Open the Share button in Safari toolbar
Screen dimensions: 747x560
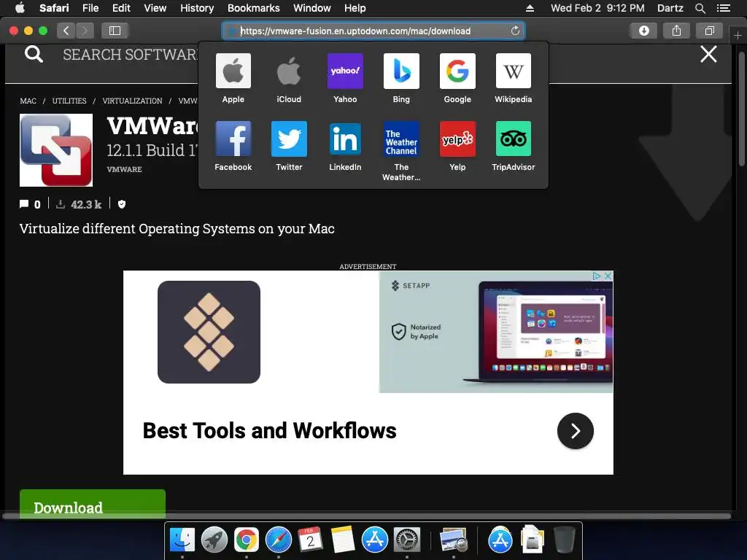click(676, 31)
